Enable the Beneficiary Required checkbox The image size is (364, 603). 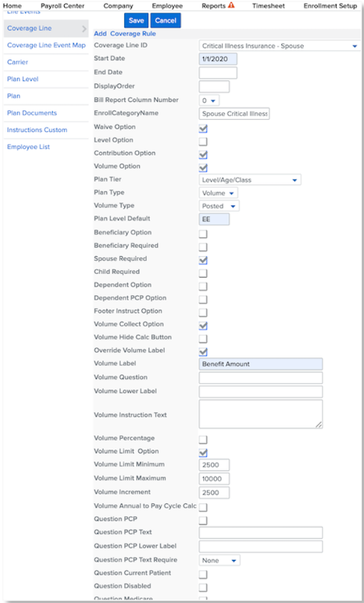pyautogui.click(x=203, y=247)
